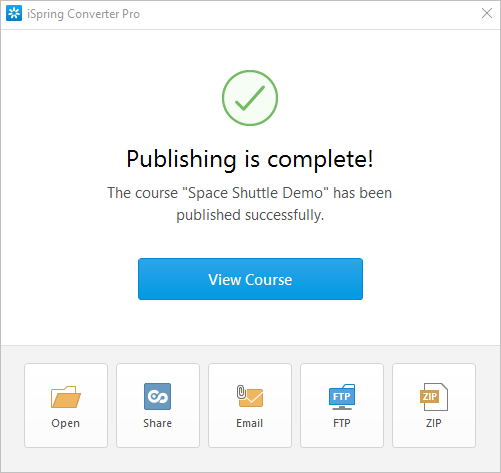Click the "FTP" text label
Screen dimensions: 501x473
[342, 423]
